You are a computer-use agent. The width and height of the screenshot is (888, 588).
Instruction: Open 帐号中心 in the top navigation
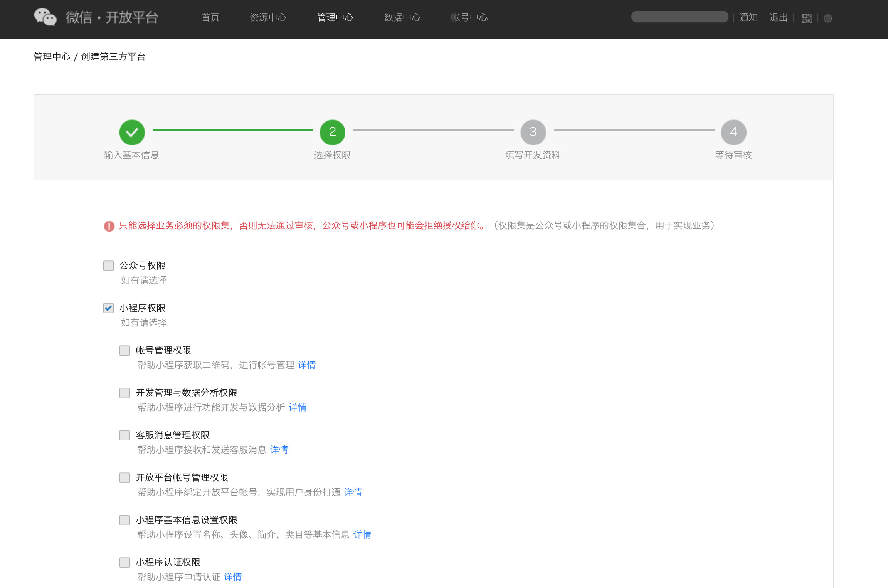(469, 17)
